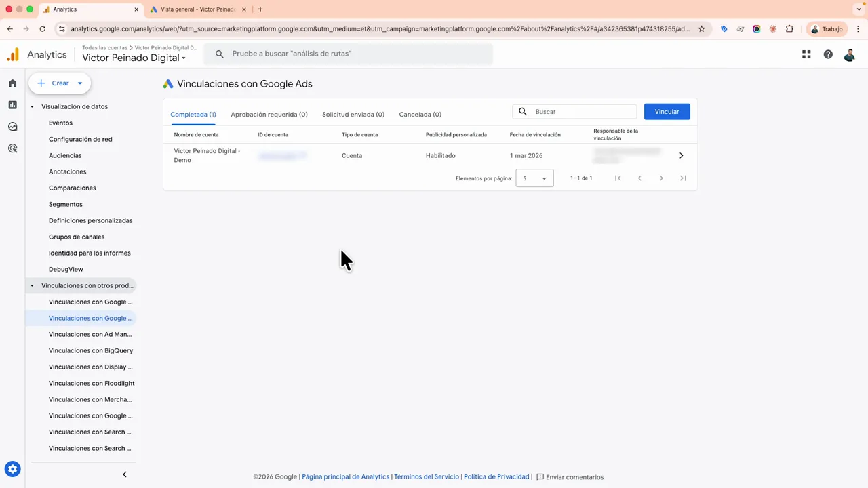Click the browser back arrow
Screen dimensions: 868x488
click(x=9, y=29)
